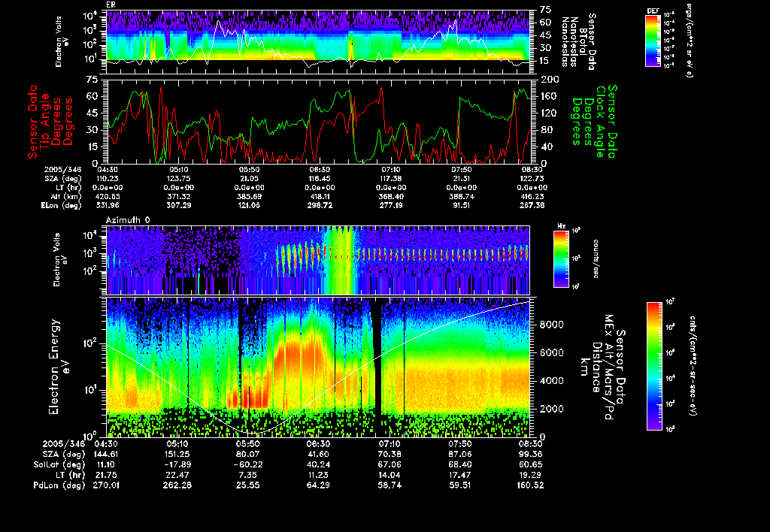This screenshot has width=770, height=532.
Task: Click the ELon value 307.29
Action: click(179, 206)
